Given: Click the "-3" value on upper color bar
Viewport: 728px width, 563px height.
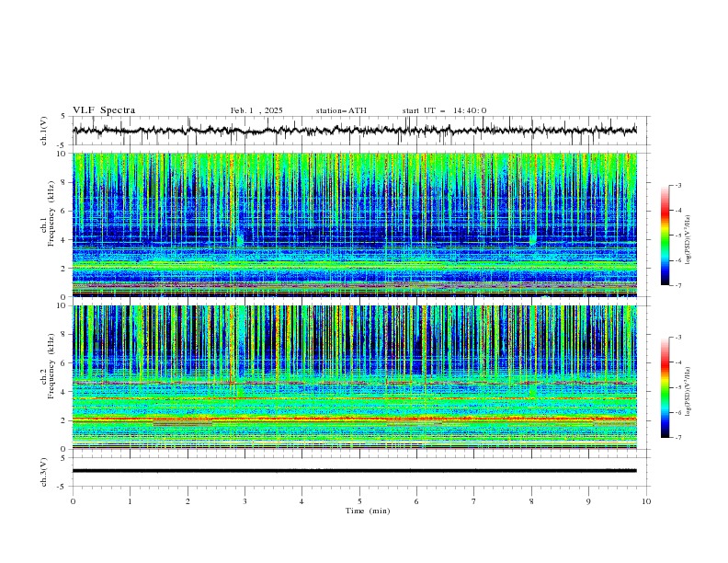Looking at the screenshot, I should (x=677, y=185).
